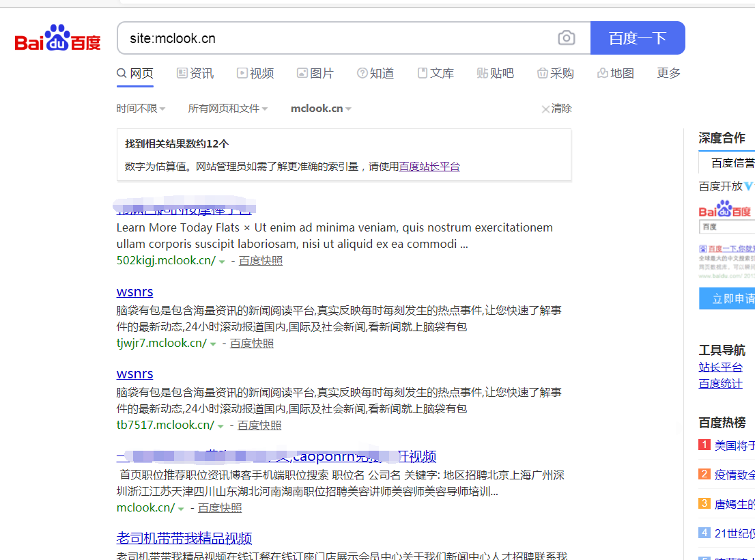Open the 百度站长平台 link
This screenshot has height=560, width=755.
[429, 166]
